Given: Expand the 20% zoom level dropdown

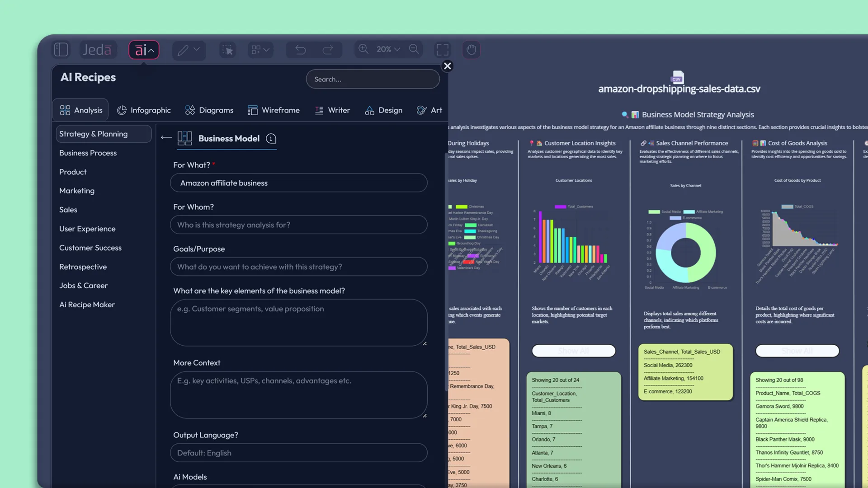Looking at the screenshot, I should [x=388, y=49].
